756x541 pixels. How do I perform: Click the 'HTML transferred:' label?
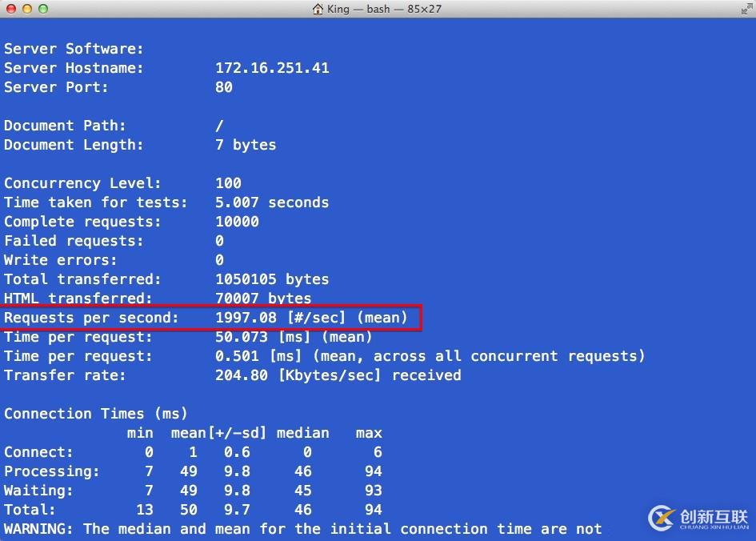click(78, 299)
